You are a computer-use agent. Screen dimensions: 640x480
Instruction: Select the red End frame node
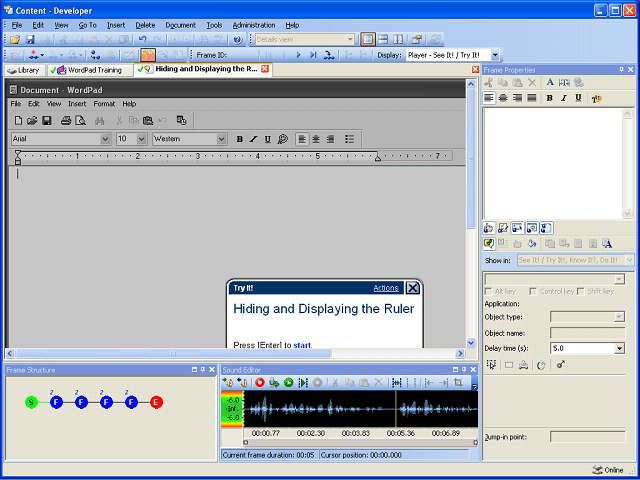(156, 402)
